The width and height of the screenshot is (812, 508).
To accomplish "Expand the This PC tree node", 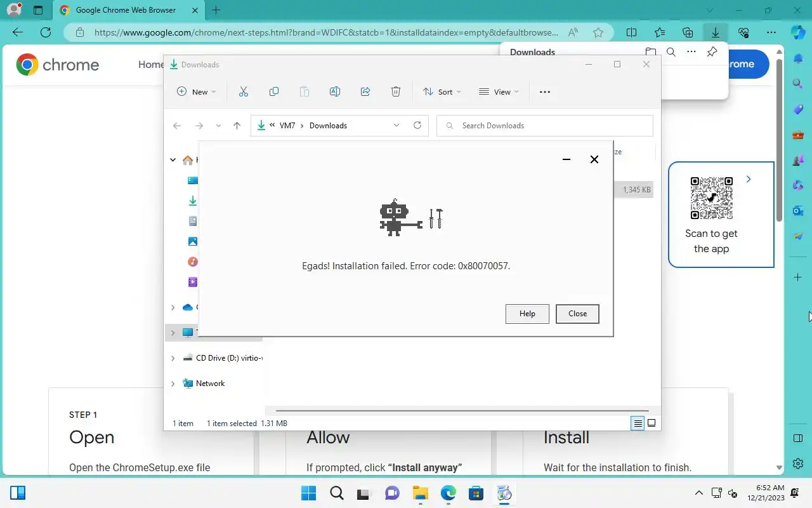I will pos(173,333).
